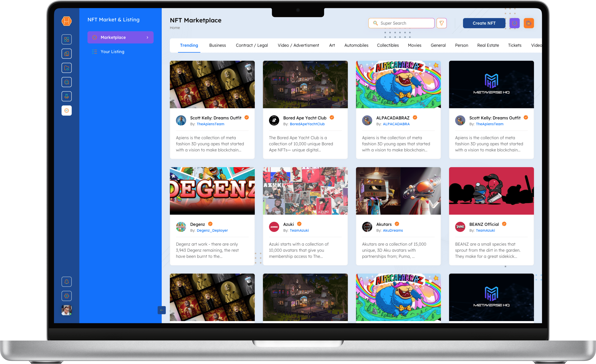Click the smiley chat icon in sidebar

click(67, 82)
